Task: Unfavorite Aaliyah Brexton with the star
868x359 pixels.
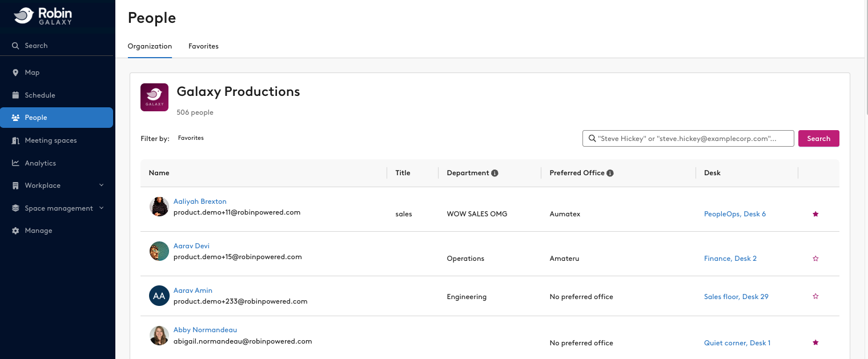Action: [815, 214]
